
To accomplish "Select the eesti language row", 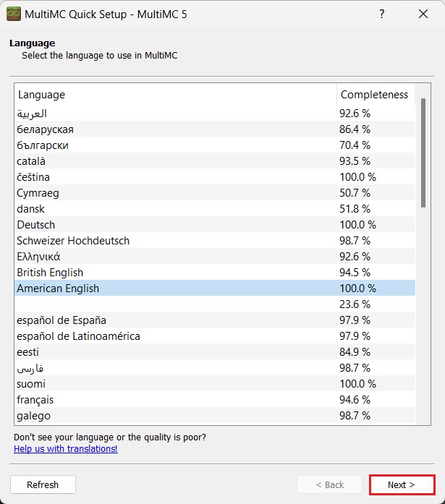I will click(215, 352).
